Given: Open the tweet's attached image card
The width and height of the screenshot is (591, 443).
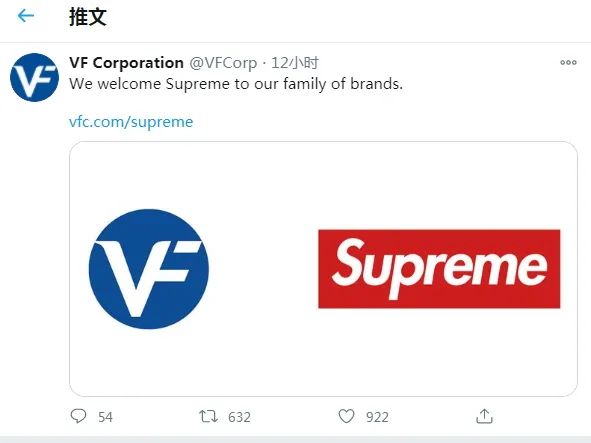Looking at the screenshot, I should (323, 269).
